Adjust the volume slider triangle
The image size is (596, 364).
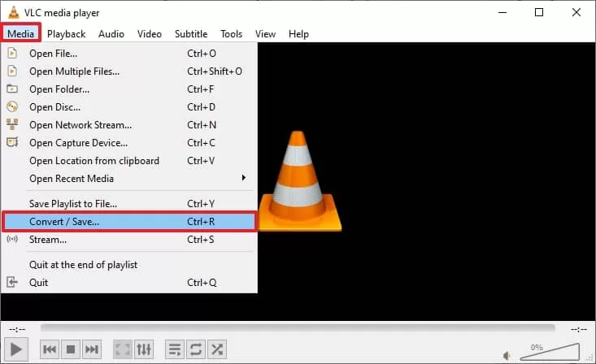click(x=550, y=352)
